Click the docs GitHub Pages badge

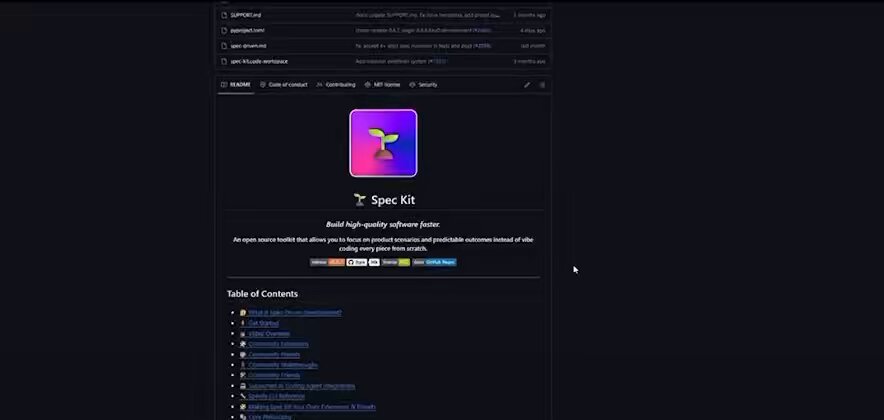click(x=434, y=262)
